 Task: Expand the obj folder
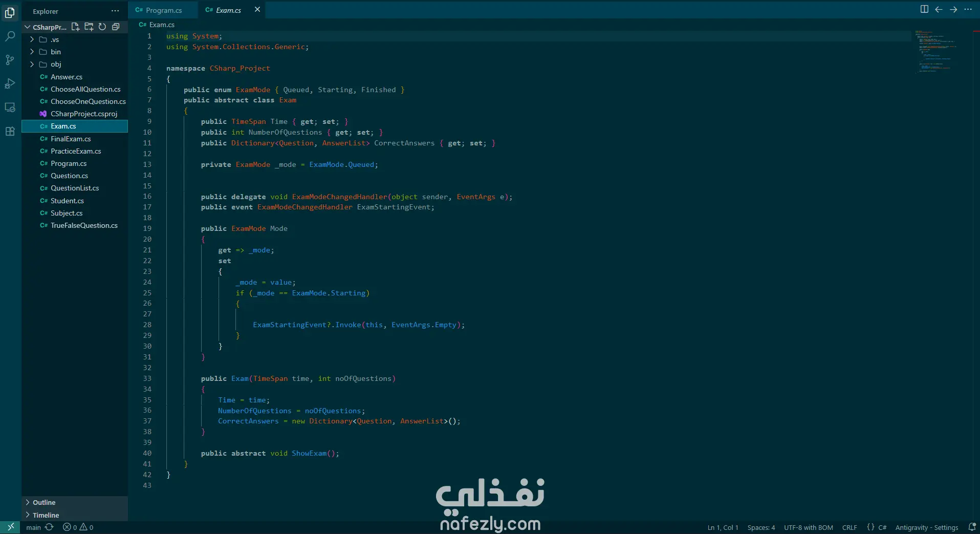click(x=75, y=64)
